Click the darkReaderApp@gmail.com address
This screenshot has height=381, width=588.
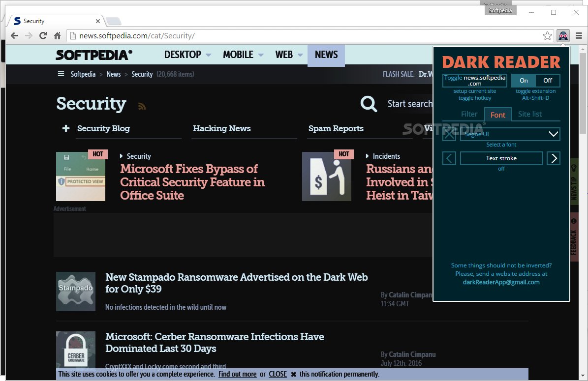[x=501, y=282]
